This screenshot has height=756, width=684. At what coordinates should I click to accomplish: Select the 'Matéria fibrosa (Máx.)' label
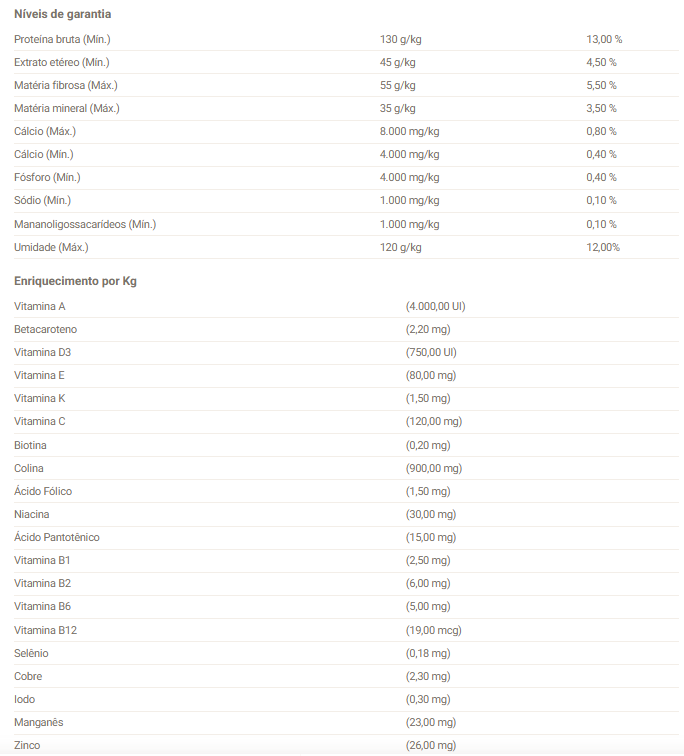pos(66,85)
